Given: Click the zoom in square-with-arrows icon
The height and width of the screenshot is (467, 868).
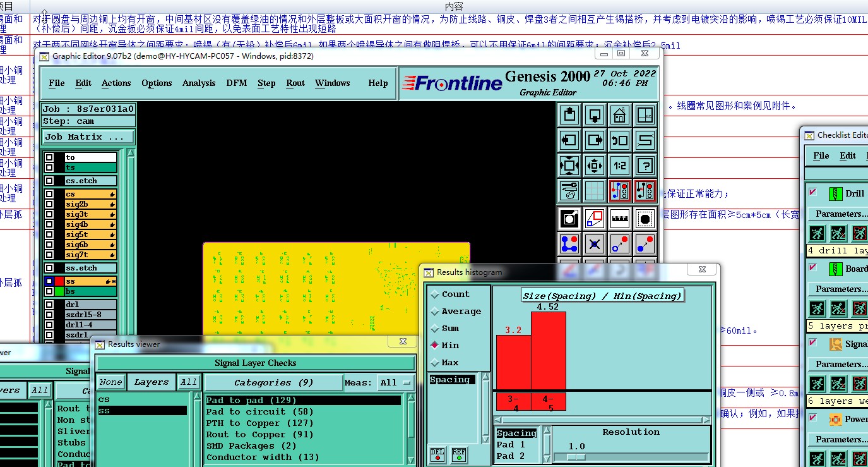Looking at the screenshot, I should coord(569,166).
